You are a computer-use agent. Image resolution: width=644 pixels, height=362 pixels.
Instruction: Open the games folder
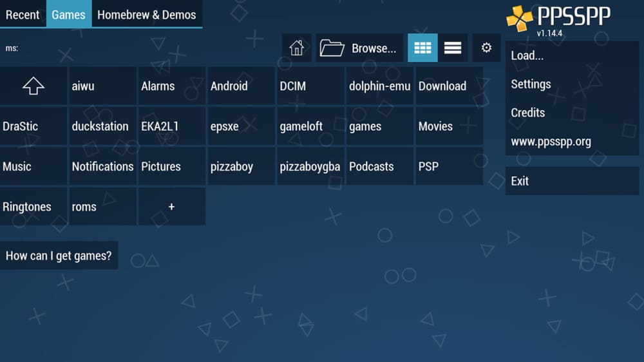coord(380,126)
